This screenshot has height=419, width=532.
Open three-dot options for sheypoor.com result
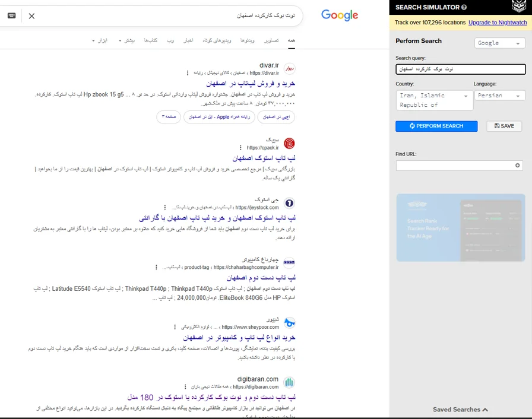[x=175, y=327]
